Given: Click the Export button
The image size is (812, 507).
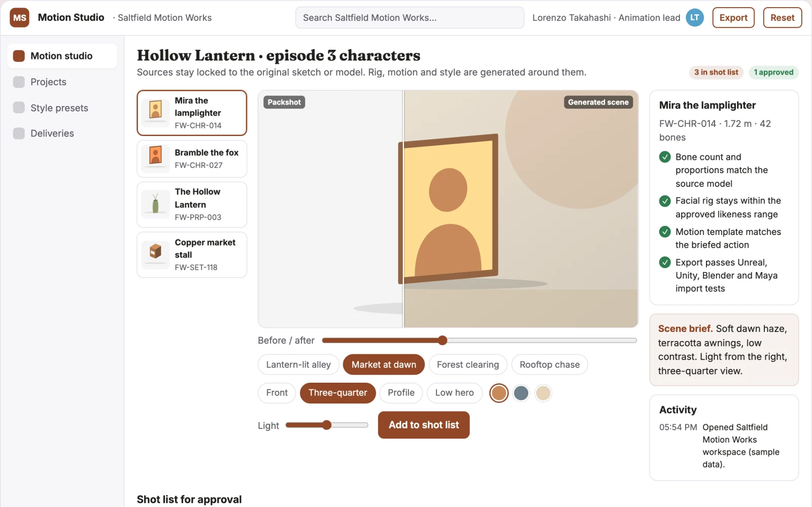Looking at the screenshot, I should [733, 18].
